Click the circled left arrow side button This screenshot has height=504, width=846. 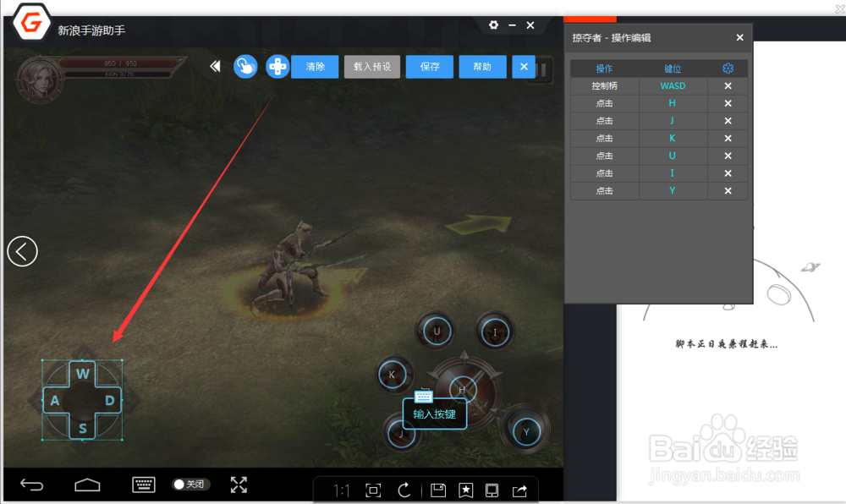pyautogui.click(x=22, y=251)
